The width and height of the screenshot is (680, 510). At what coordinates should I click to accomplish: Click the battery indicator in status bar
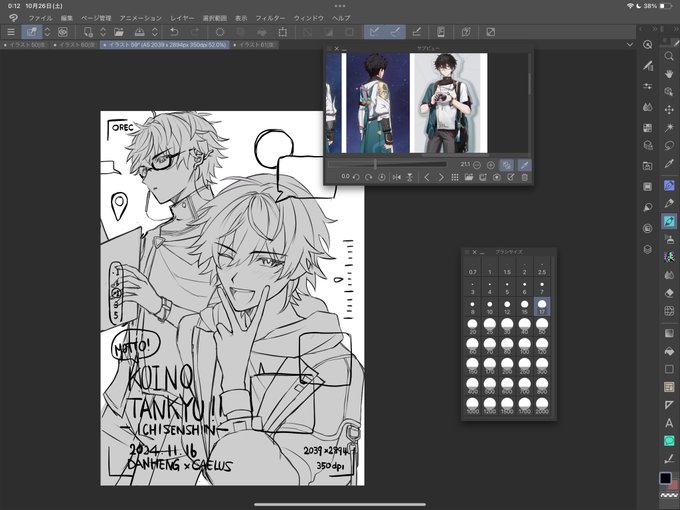[666, 6]
